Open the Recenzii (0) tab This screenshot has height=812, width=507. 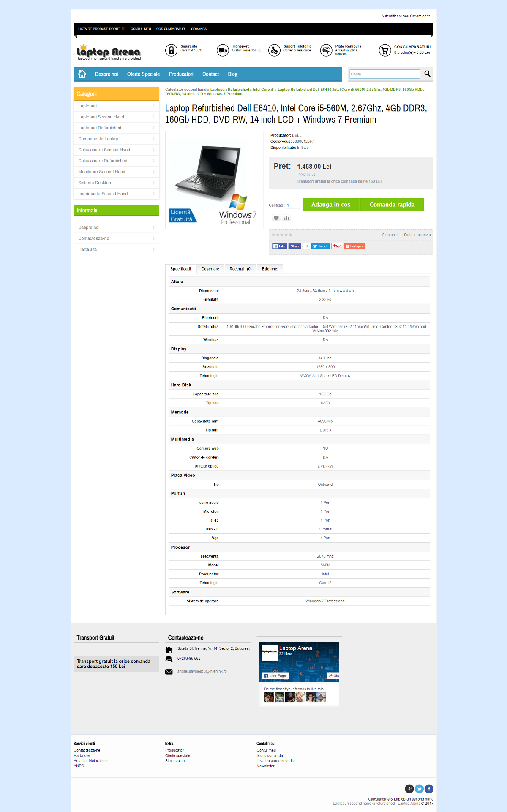coord(240,269)
